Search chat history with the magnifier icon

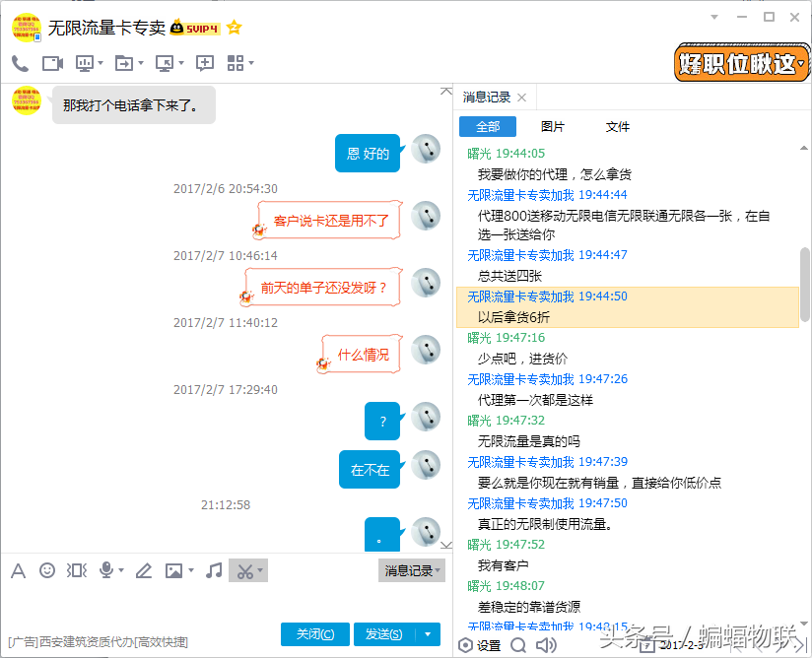(518, 644)
